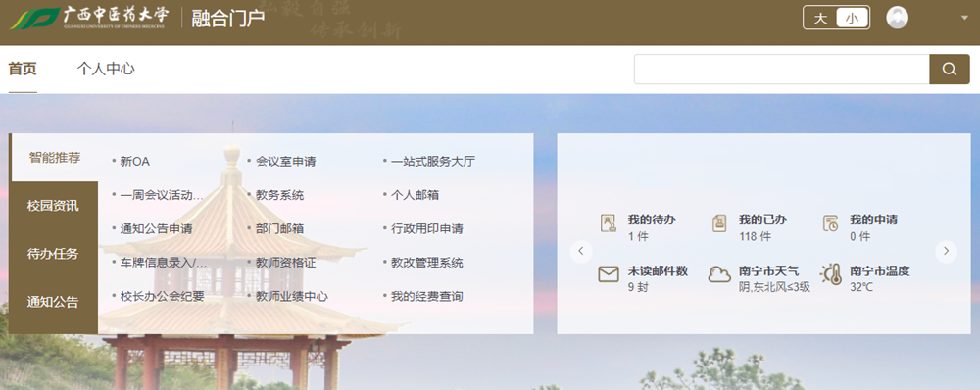Click the 我的申请 heading text
This screenshot has width=980, height=390.
click(x=874, y=220)
